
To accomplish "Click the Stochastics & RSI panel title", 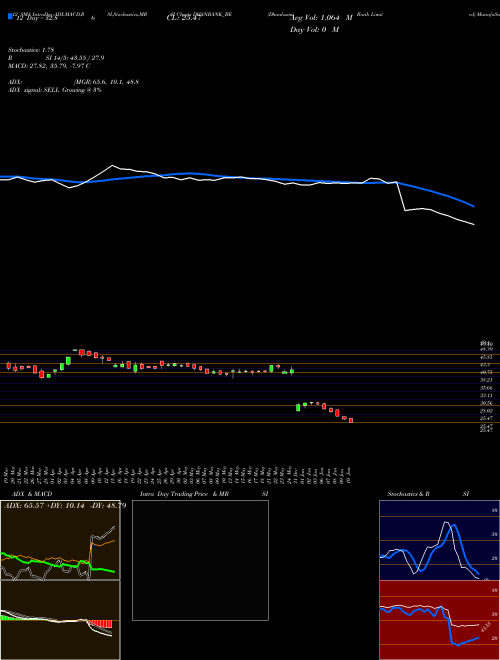I will (x=428, y=494).
